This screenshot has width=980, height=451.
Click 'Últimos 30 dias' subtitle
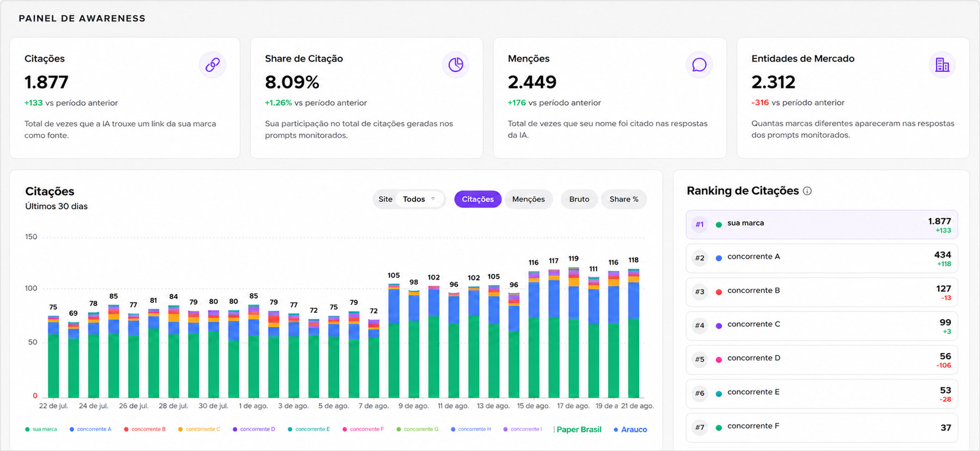pos(56,206)
